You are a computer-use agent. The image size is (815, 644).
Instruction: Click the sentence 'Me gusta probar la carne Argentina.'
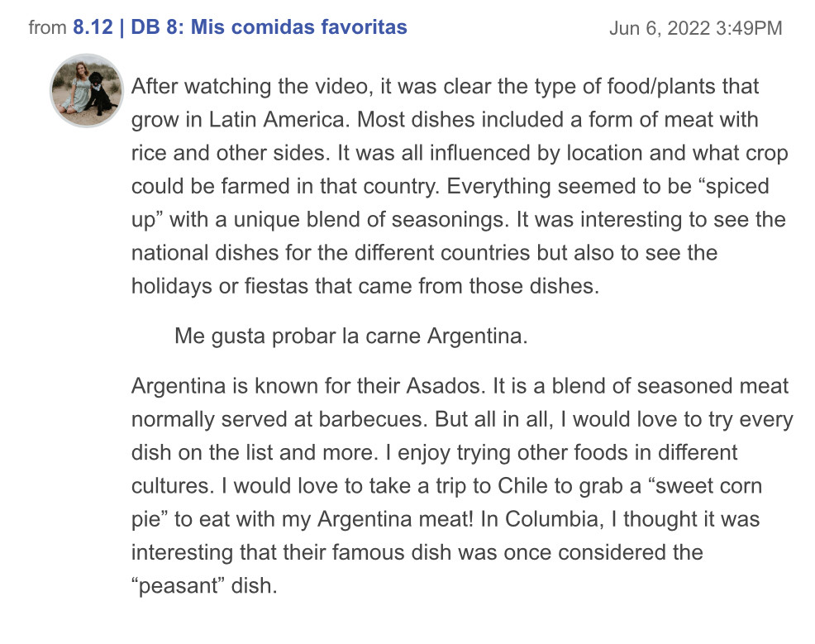pyautogui.click(x=350, y=336)
